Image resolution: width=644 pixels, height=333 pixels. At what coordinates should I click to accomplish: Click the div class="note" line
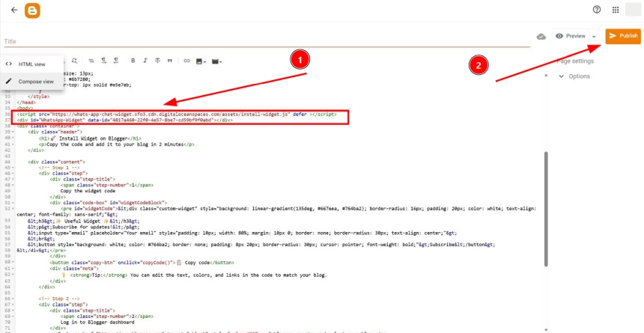point(74,269)
